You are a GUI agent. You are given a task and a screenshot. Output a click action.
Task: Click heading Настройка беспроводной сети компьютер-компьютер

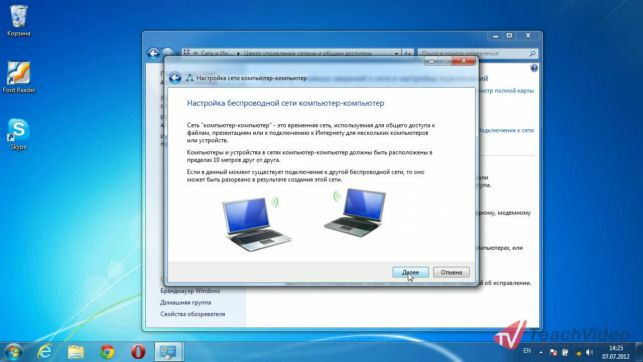[285, 103]
